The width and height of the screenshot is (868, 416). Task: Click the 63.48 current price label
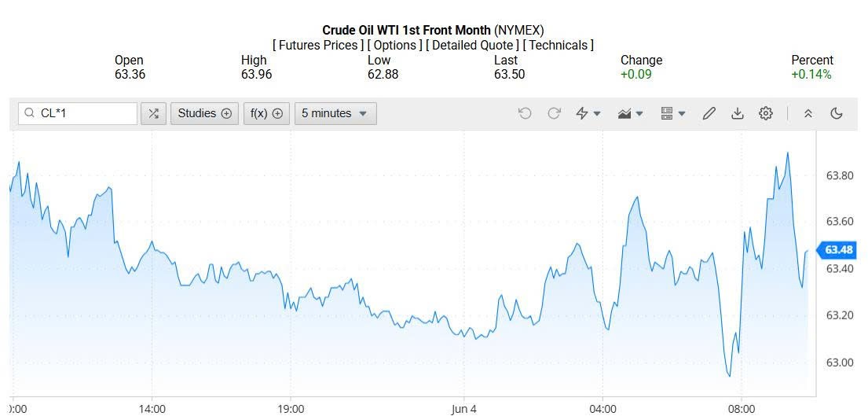[838, 250]
